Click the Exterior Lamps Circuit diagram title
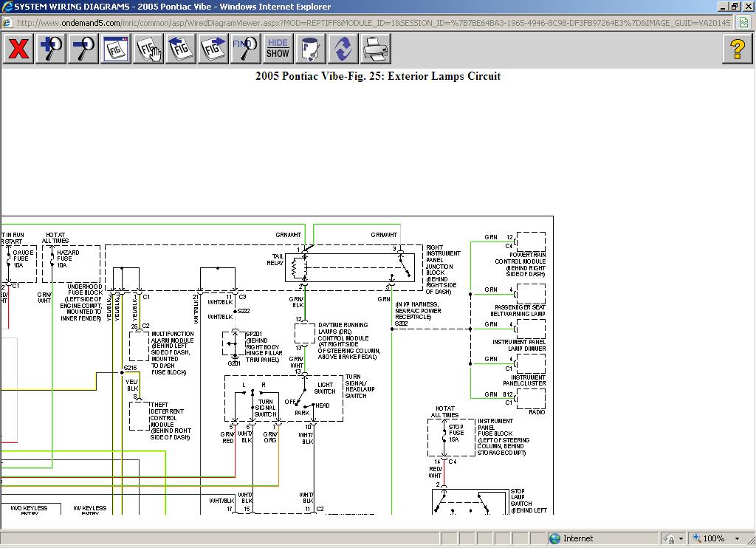This screenshot has width=756, height=548. (378, 76)
